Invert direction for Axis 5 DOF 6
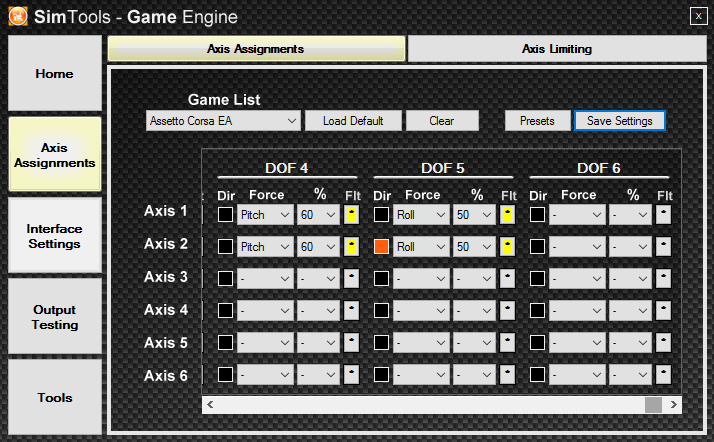Screen dimensions: 714x442 click(x=537, y=342)
